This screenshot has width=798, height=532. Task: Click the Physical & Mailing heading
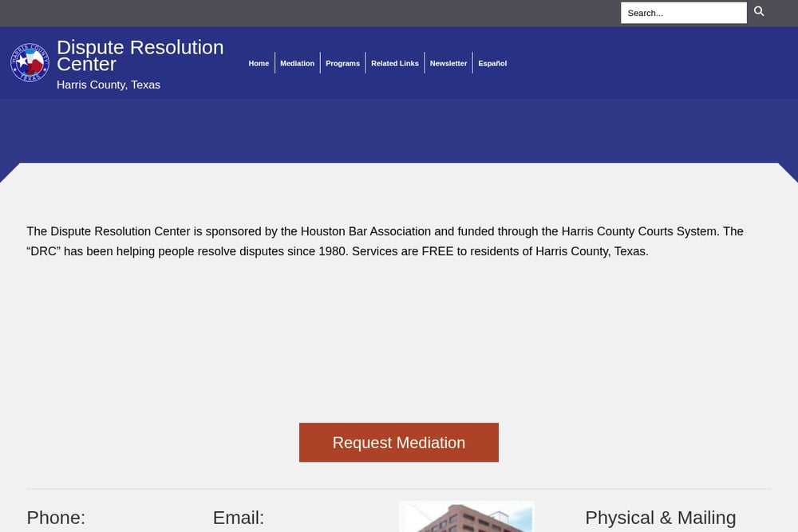[x=661, y=518]
